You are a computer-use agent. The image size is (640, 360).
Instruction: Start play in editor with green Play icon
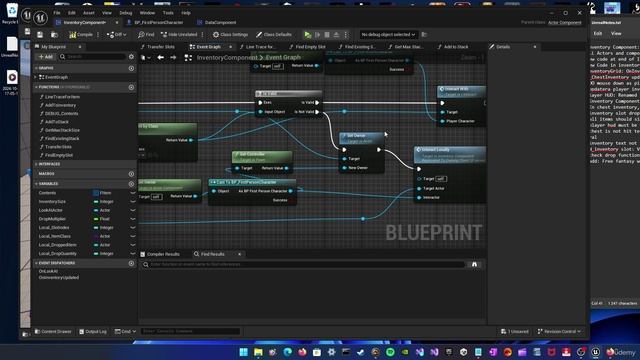[307, 35]
